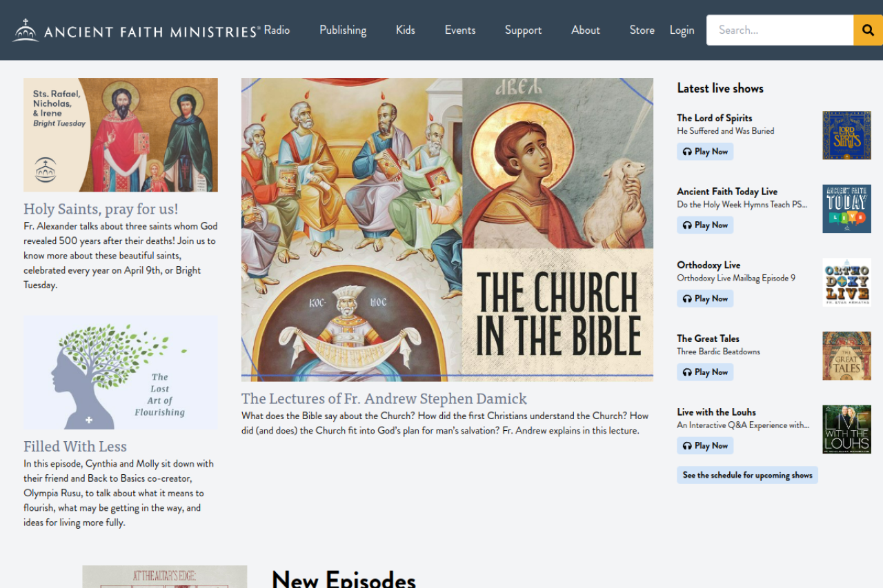Viewport: 883px width, 588px height.
Task: Open "Holy Saints, pray for us!" article
Action: click(x=101, y=209)
